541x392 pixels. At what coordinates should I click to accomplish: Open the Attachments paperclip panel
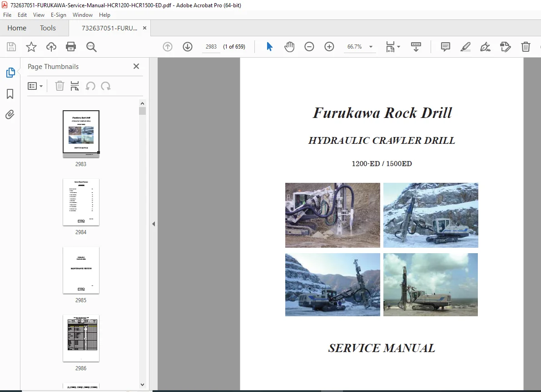pyautogui.click(x=10, y=114)
